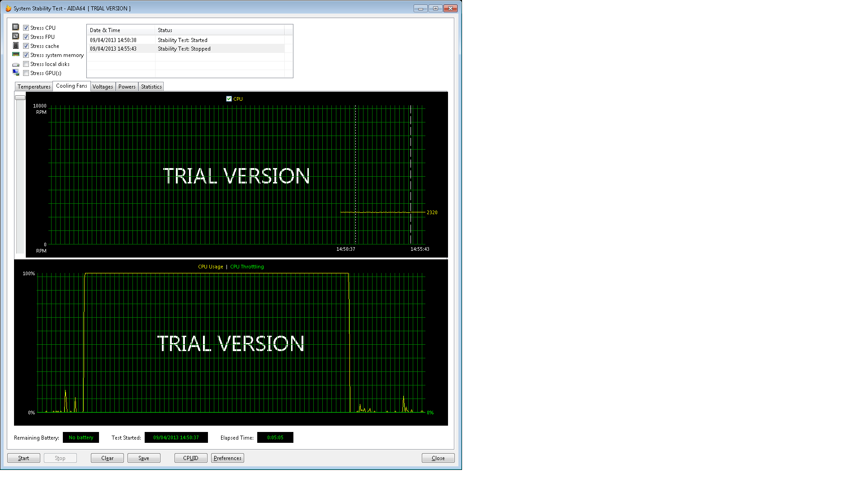The image size is (868, 488).
Task: Click the hard disk icon beside Stress local disks
Action: [x=16, y=65]
